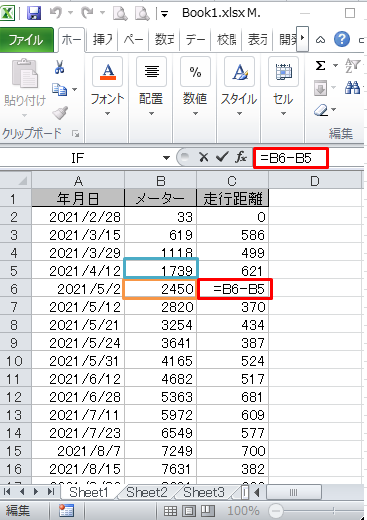Screen dimensions: 367x520
Task: Click the zoom out minus button
Action: click(275, 510)
